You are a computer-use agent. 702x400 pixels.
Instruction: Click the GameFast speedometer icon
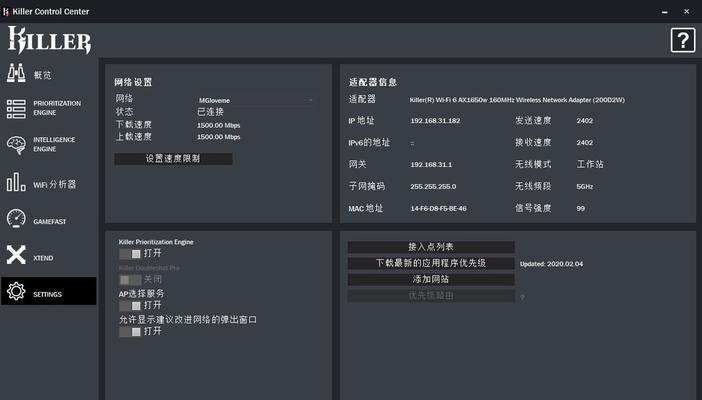(16, 219)
